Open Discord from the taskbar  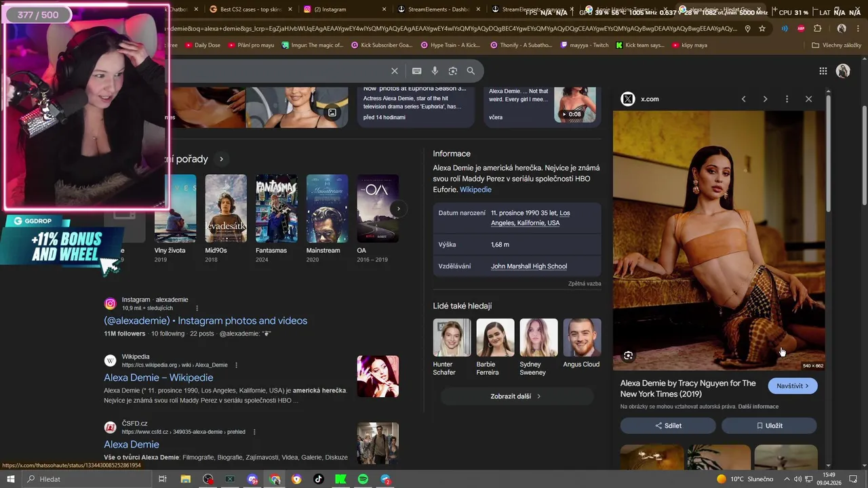point(252,479)
